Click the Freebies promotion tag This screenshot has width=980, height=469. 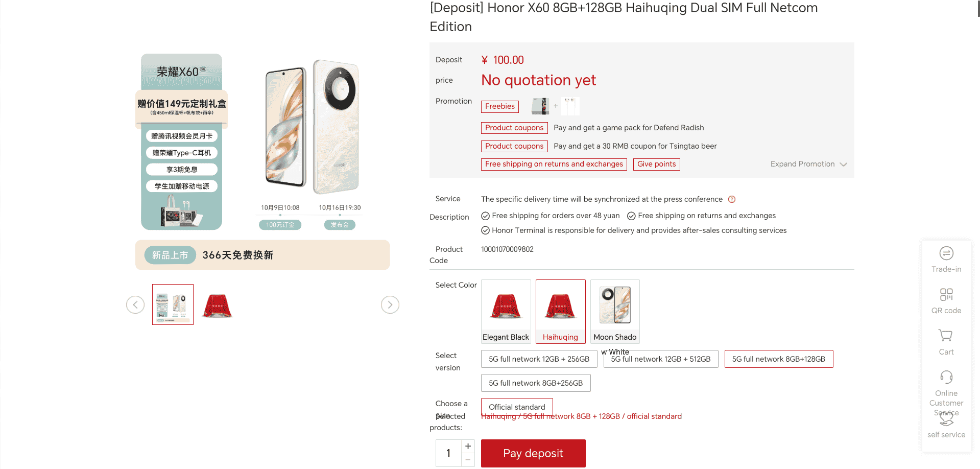point(499,106)
